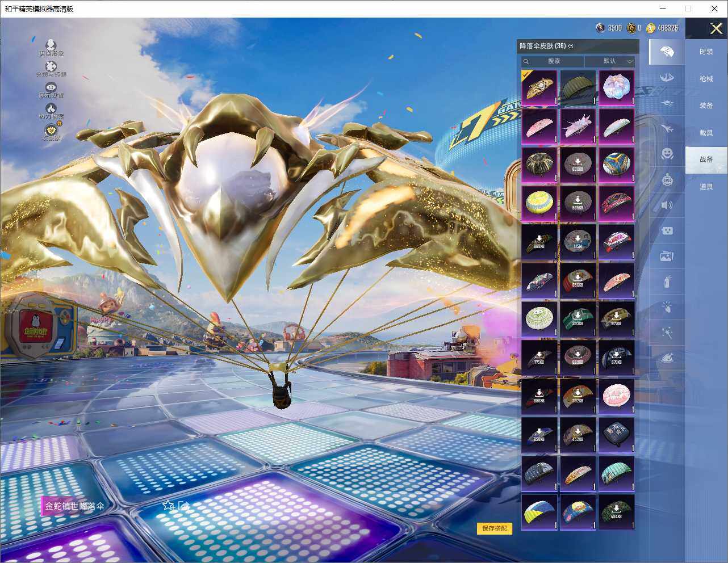
Task: Open the robot companion category icon
Action: 667,179
